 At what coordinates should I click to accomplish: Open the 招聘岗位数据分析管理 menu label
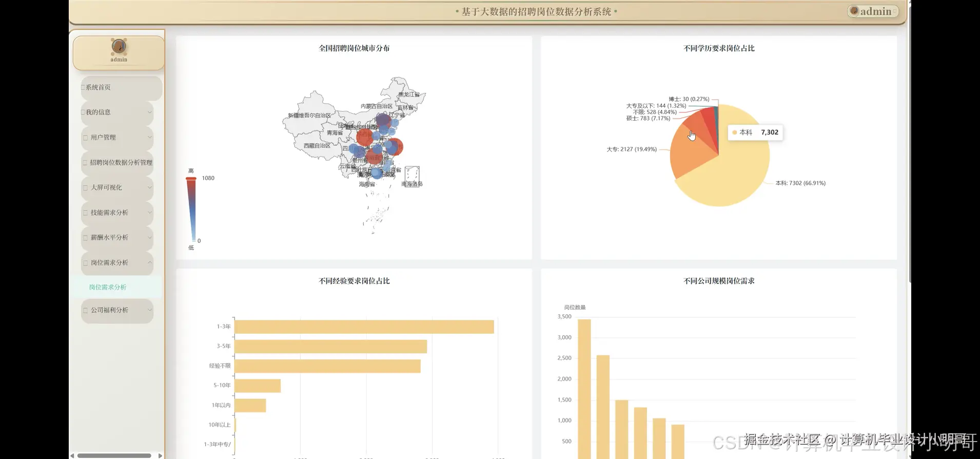(x=121, y=163)
